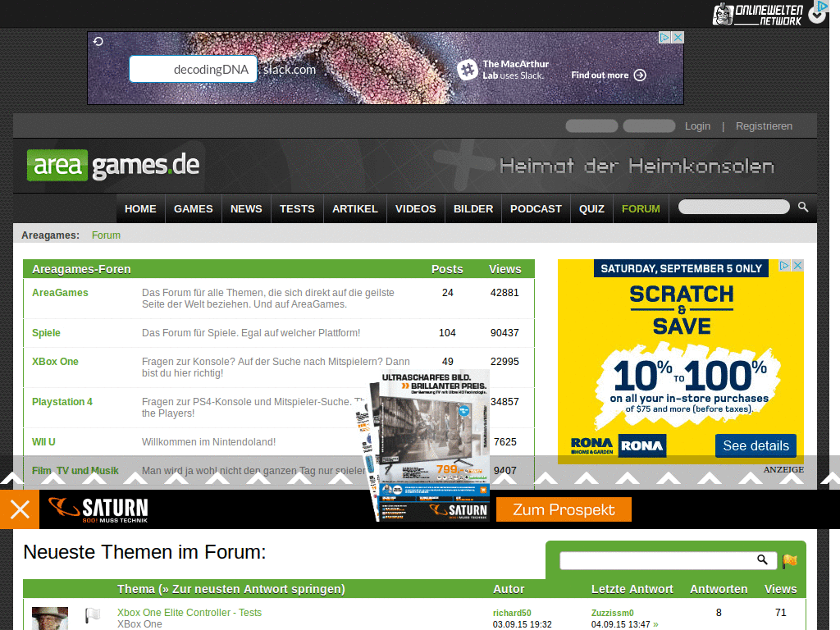Click the search magnifier icon in navigation bar
This screenshot has height=630, width=840.
802,208
